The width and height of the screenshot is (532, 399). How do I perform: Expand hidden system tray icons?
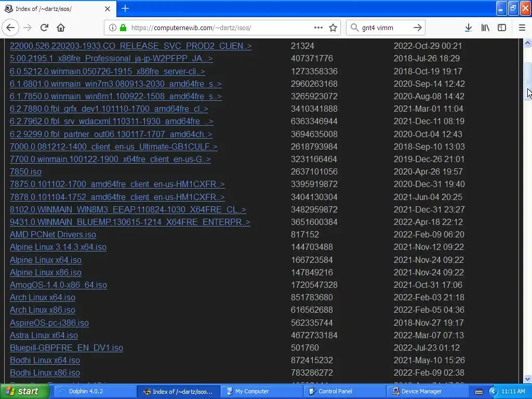[x=493, y=392]
